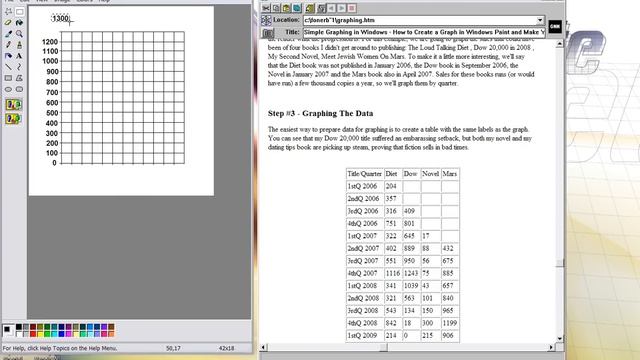Screen dimensions: 640x360
Task: Click the icon left of Location label
Action: tap(266, 20)
